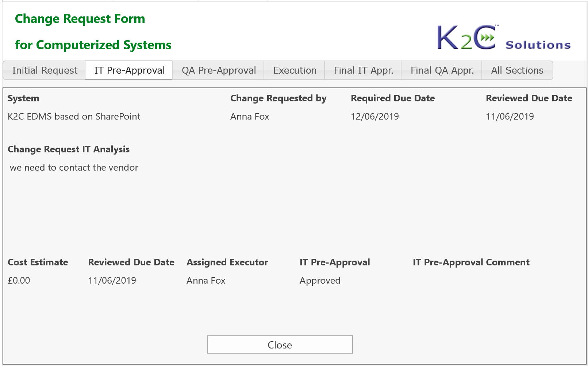The height and width of the screenshot is (366, 588).
Task: Click top Reviewed Due Date 11/06/2019 value
Action: (510, 117)
